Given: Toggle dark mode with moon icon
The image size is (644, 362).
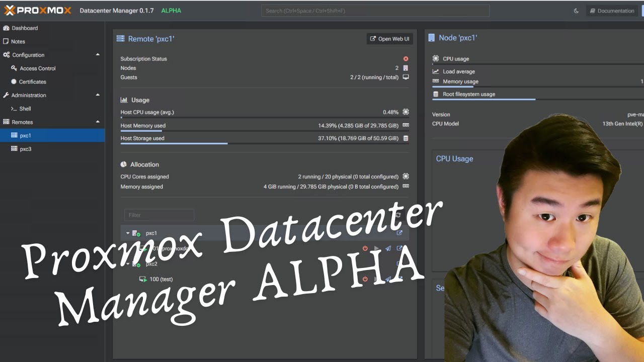Looking at the screenshot, I should 577,11.
